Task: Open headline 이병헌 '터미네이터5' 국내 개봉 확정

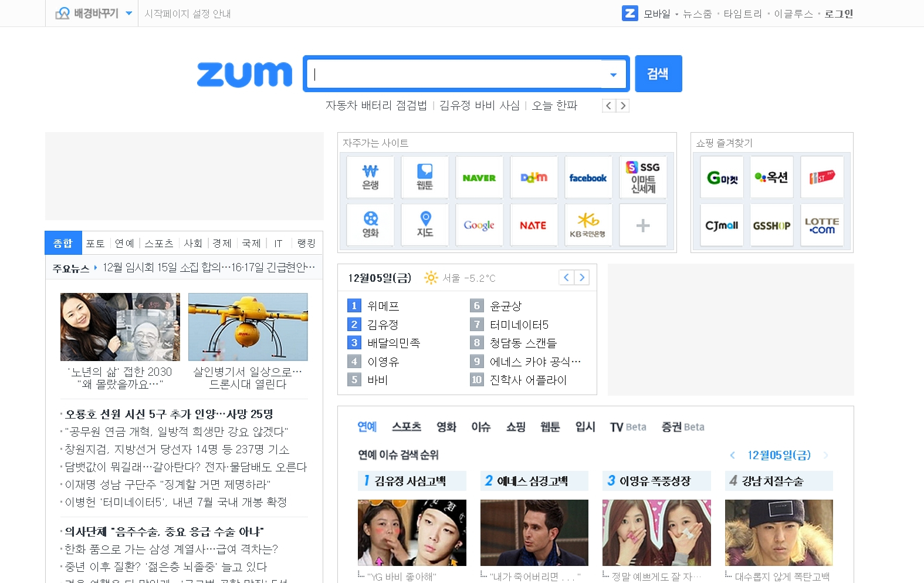Action: (x=175, y=502)
